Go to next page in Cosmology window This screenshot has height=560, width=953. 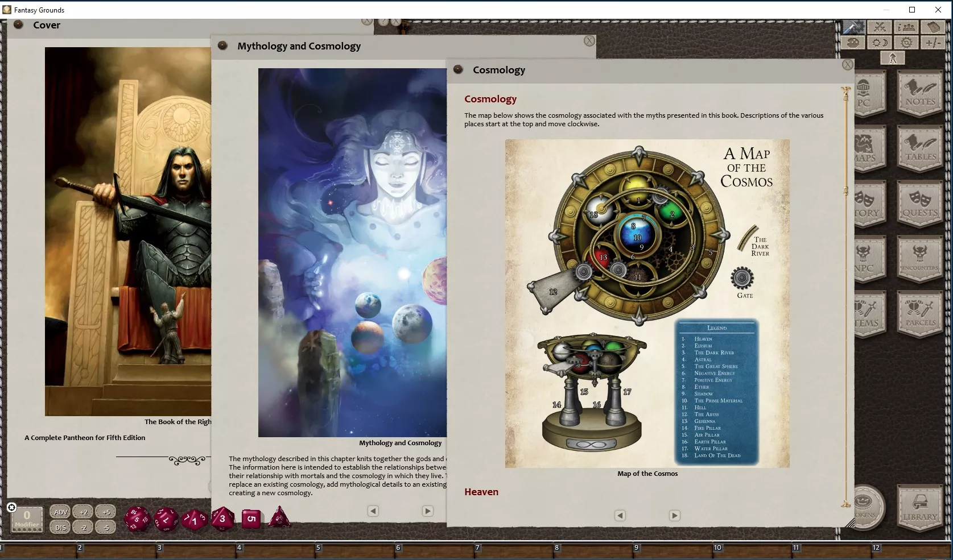pyautogui.click(x=674, y=516)
